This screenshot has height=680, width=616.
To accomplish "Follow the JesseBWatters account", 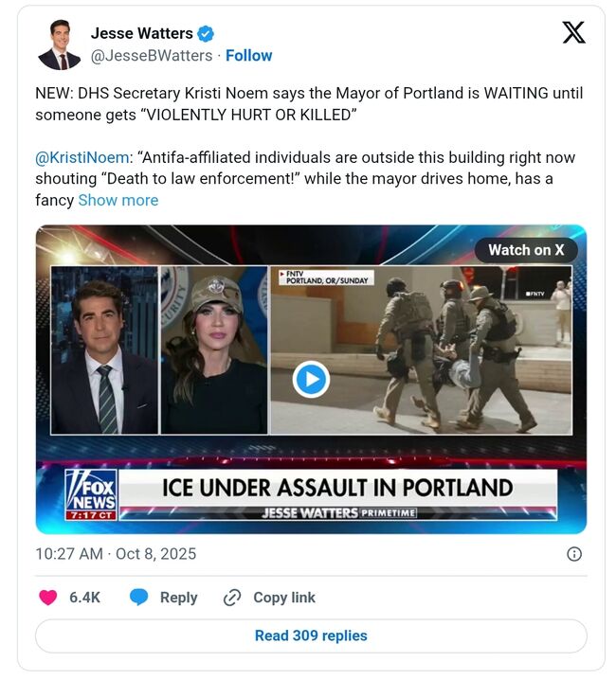I will [x=249, y=56].
